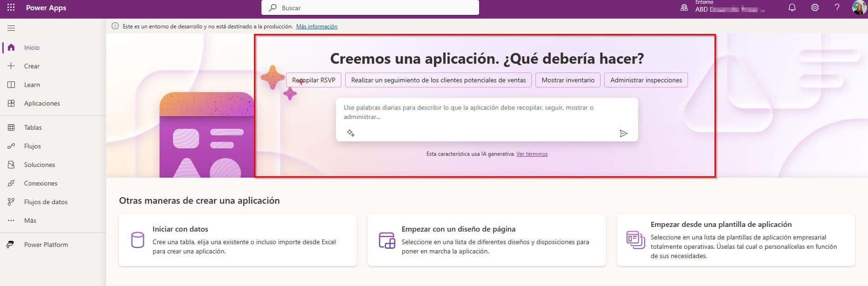Follow the Más información link
The image size is (868, 286).
317,27
